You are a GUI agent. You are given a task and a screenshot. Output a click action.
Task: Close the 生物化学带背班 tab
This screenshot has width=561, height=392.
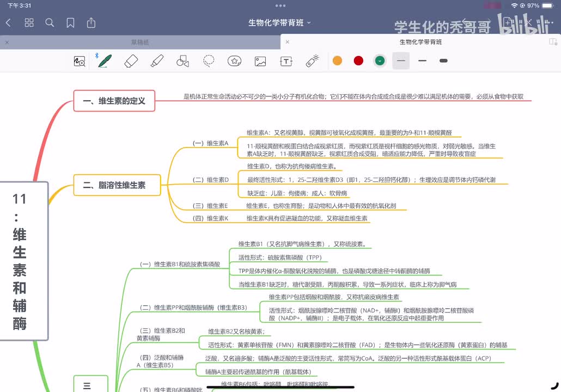coord(287,42)
